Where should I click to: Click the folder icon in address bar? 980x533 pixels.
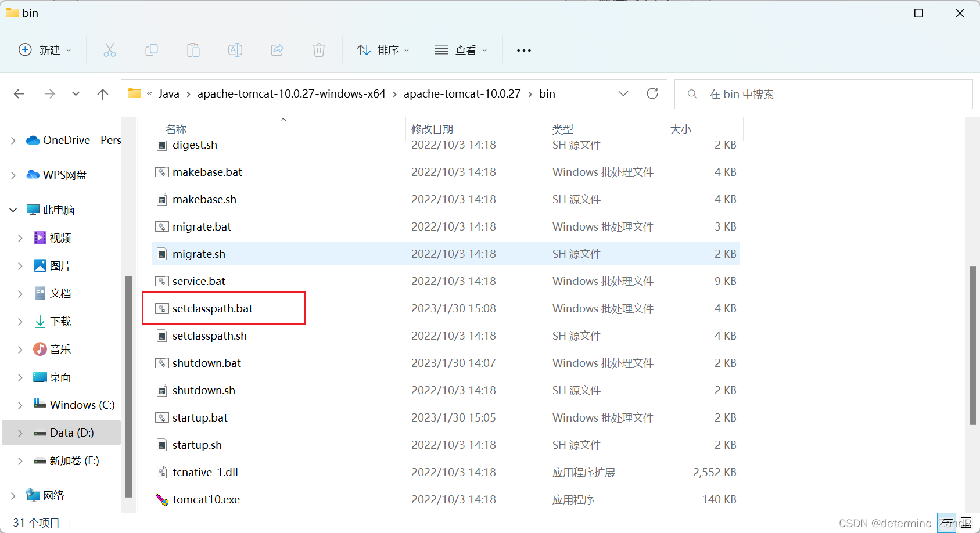click(135, 93)
